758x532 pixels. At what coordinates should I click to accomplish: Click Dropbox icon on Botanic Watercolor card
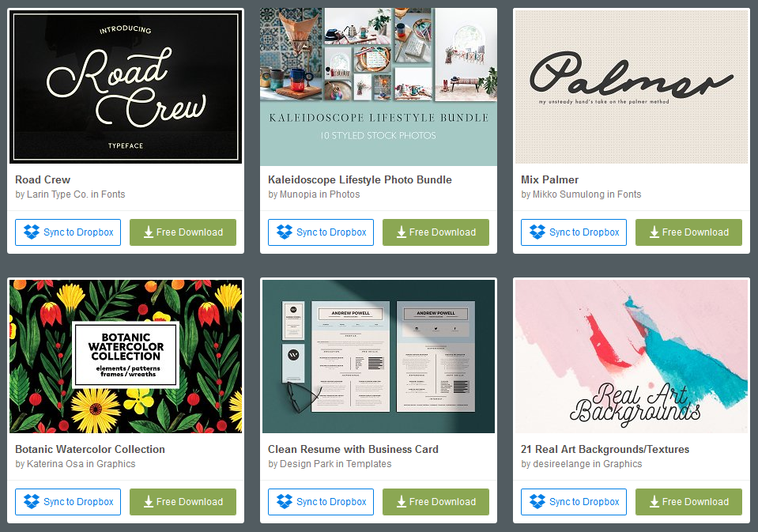point(32,501)
